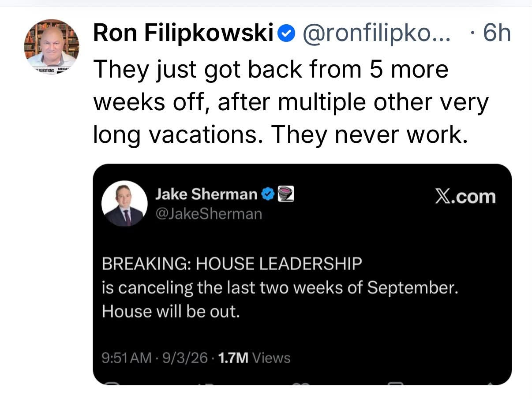
Task: Open the embedded black quoted-tweet image
Action: (x=302, y=274)
